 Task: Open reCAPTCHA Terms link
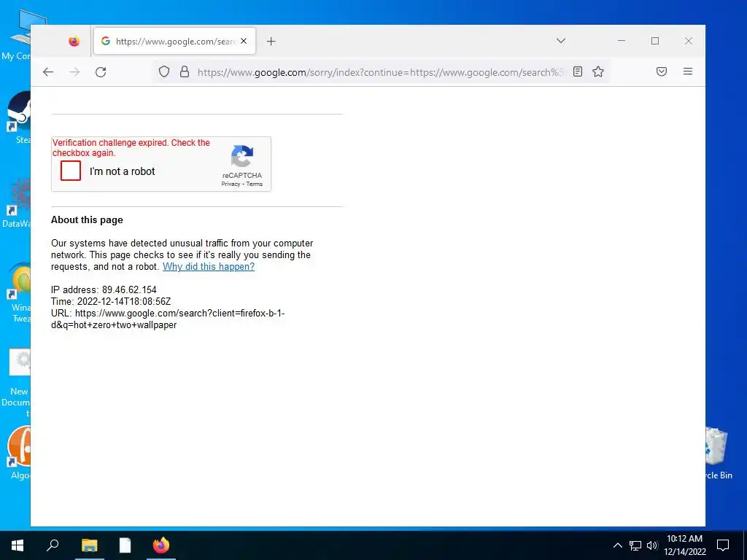pyautogui.click(x=255, y=184)
